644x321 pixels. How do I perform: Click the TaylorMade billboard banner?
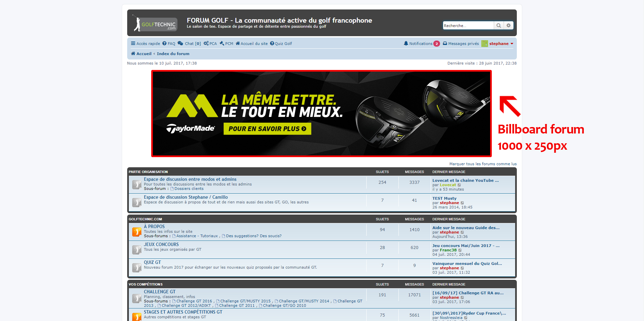click(x=321, y=114)
